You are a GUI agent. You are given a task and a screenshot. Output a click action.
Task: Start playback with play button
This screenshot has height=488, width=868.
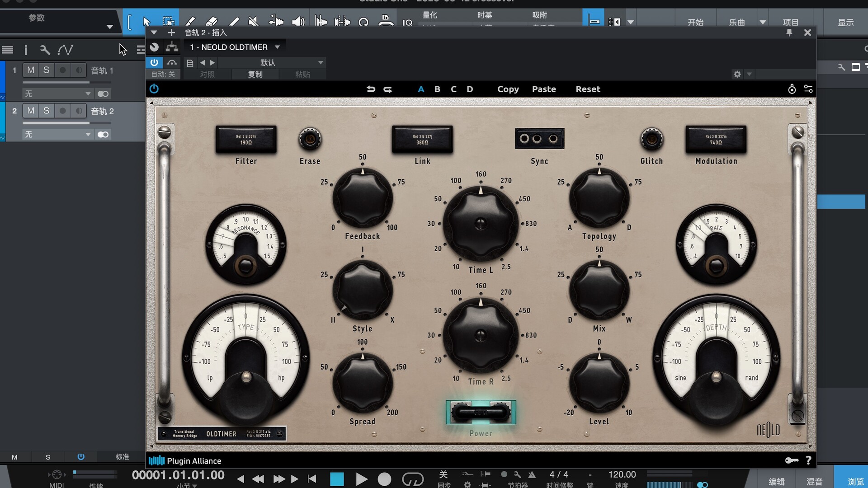coord(362,479)
